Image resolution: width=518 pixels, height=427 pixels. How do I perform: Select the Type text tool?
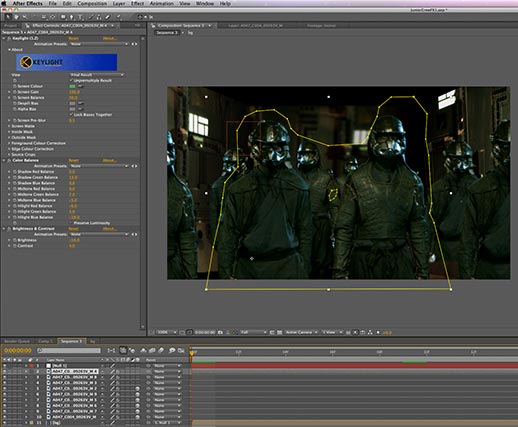[x=80, y=17]
